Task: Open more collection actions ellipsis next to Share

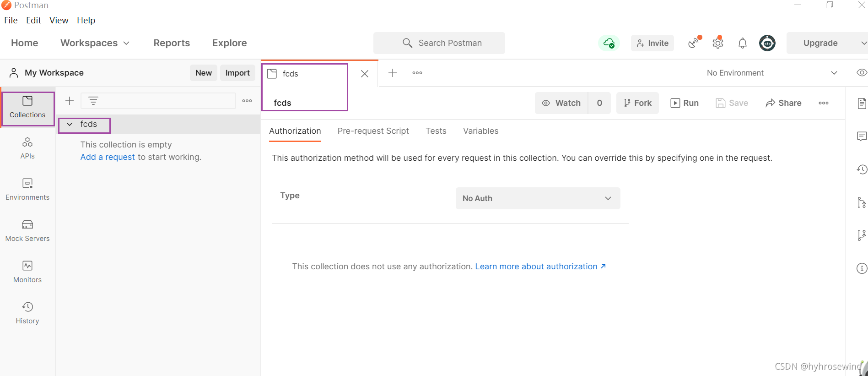Action: point(824,103)
